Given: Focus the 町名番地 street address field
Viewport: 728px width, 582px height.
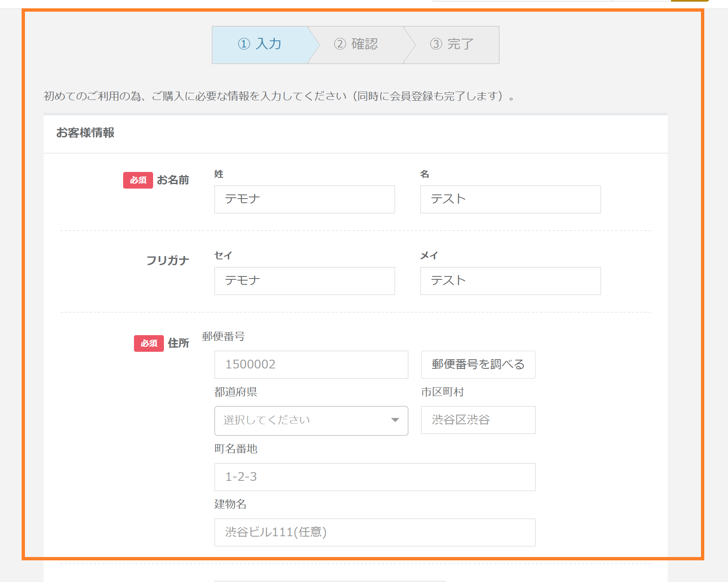Looking at the screenshot, I should click(x=374, y=477).
